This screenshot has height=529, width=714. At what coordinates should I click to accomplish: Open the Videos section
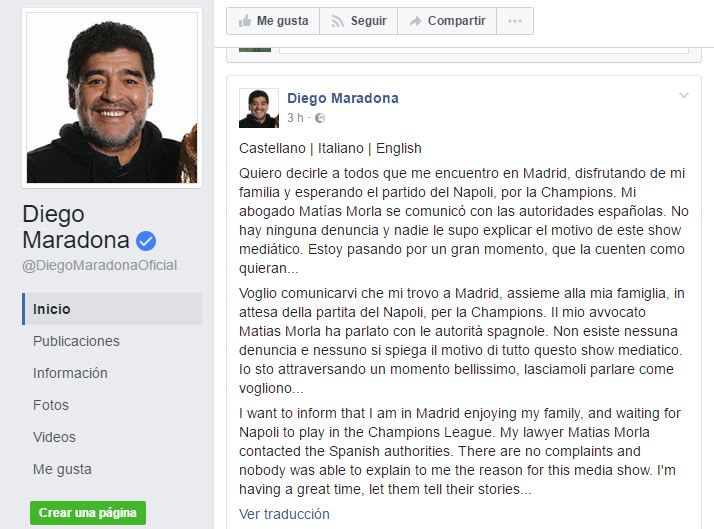click(x=54, y=437)
